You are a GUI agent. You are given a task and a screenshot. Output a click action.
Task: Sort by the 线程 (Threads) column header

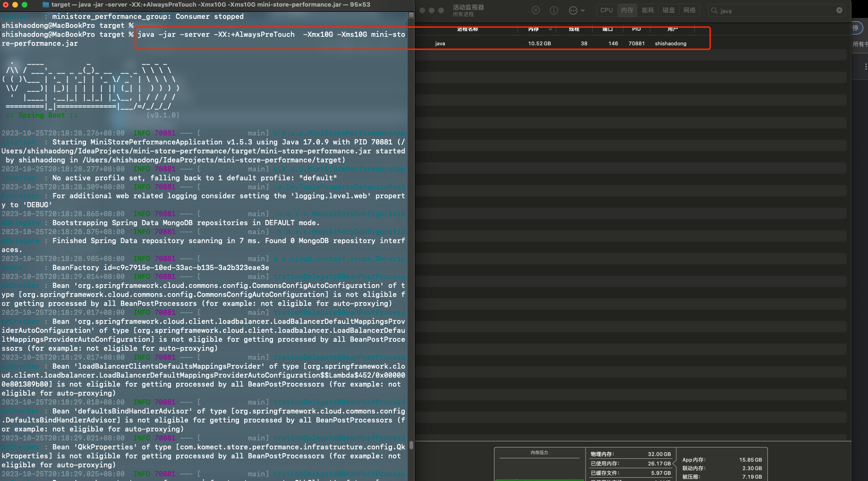[574, 29]
